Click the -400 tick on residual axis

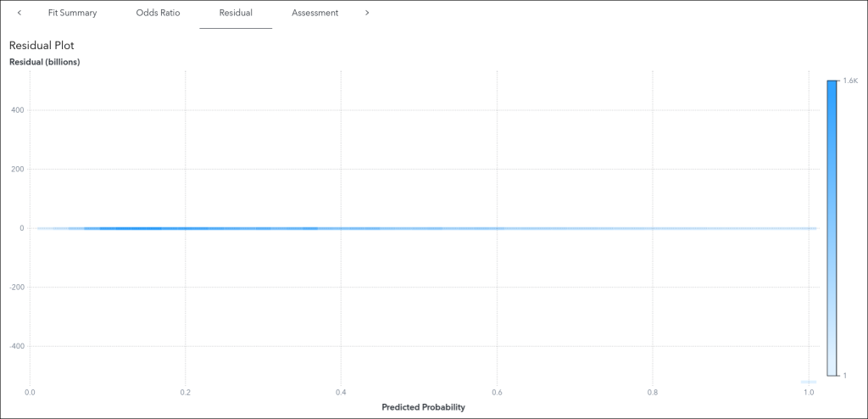coord(15,346)
